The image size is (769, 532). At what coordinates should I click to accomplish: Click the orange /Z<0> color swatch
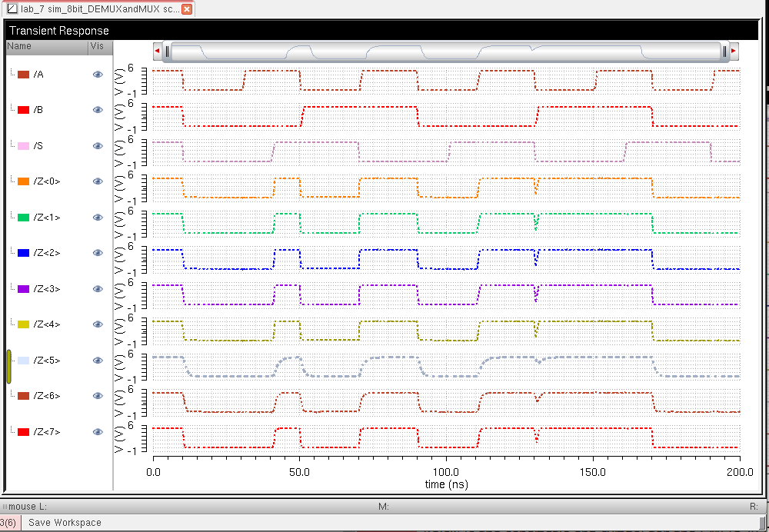[23, 181]
